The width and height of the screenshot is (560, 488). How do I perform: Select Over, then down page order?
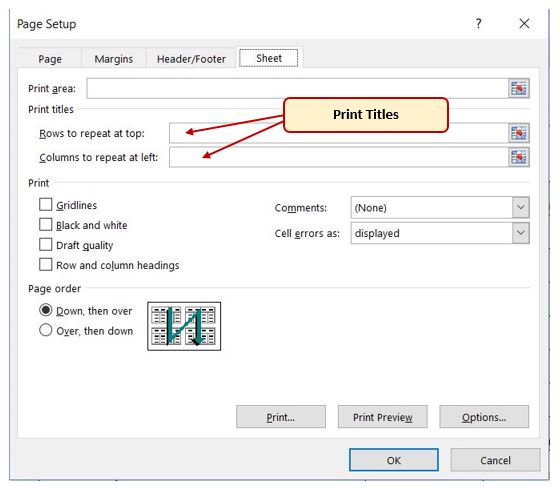46,330
